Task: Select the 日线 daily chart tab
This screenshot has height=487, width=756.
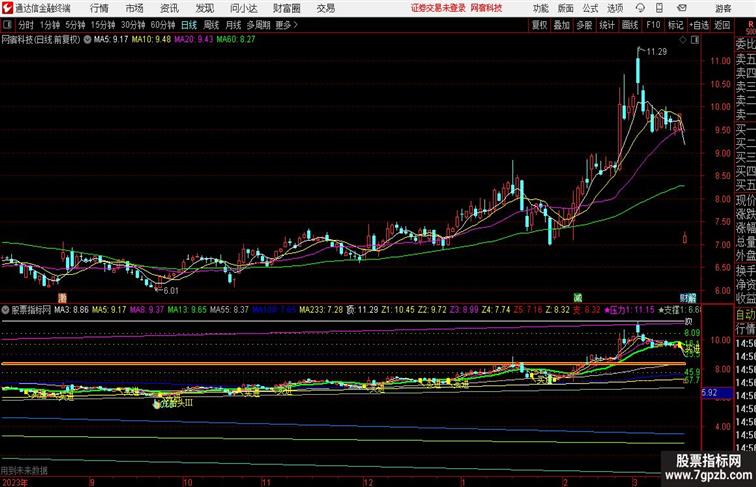Action: click(189, 25)
